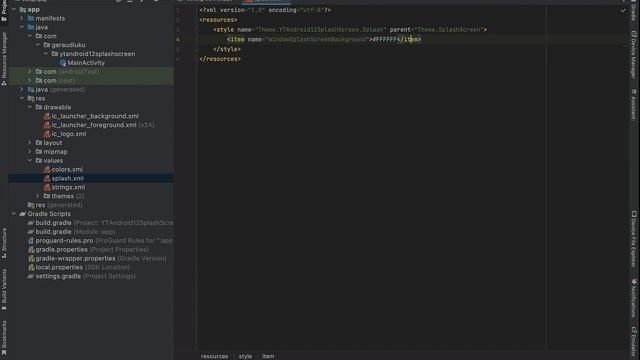The image size is (640, 360).
Task: Expand the manifests folder arrow
Action: [x=22, y=18]
